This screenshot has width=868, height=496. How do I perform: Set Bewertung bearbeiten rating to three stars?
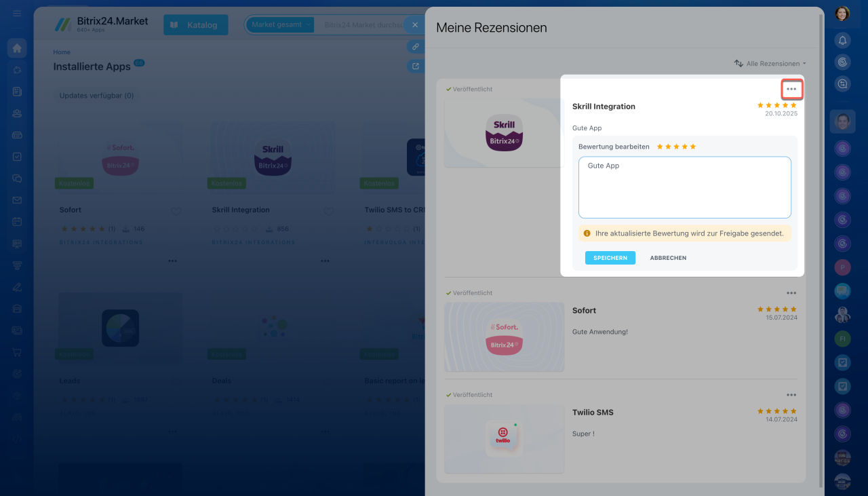tap(676, 147)
